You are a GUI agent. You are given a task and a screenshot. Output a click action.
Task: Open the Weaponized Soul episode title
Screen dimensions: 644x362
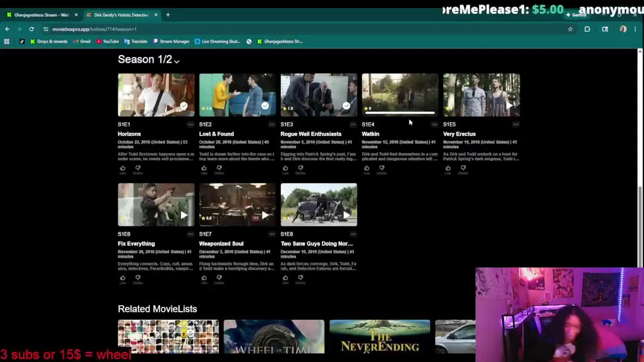click(221, 243)
